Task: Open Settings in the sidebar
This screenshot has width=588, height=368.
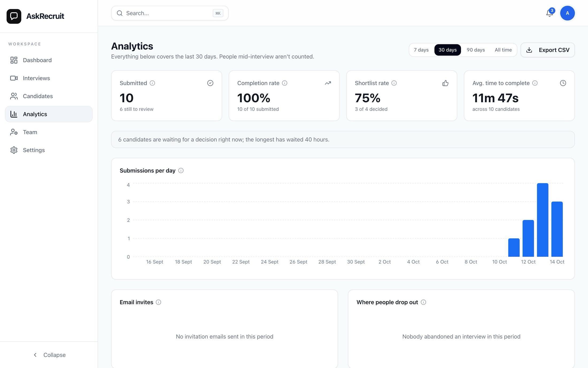Action: [49, 150]
